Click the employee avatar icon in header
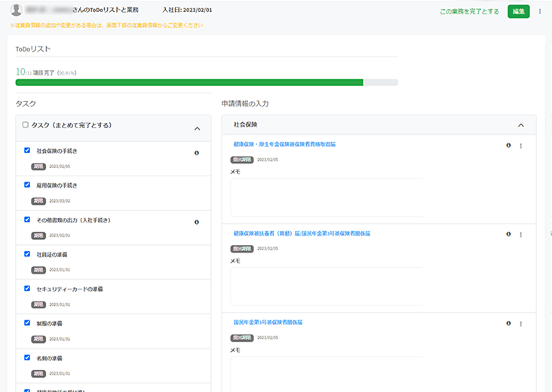 click(14, 11)
